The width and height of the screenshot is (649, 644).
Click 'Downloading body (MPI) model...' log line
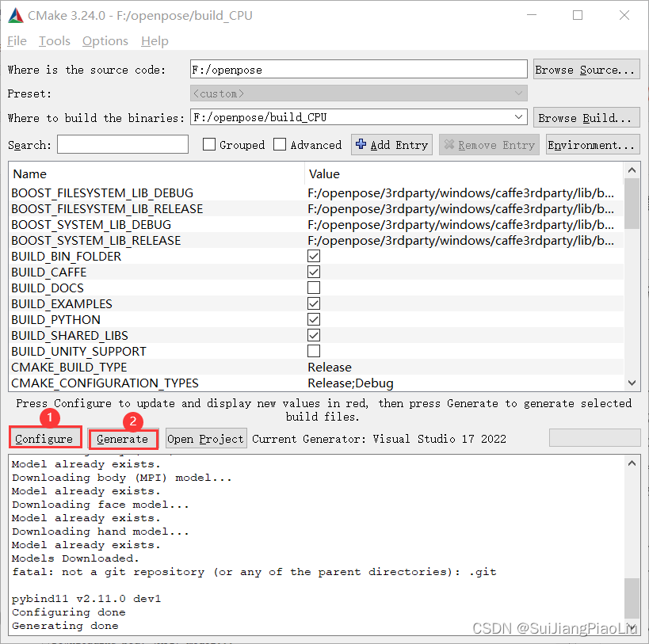(122, 478)
